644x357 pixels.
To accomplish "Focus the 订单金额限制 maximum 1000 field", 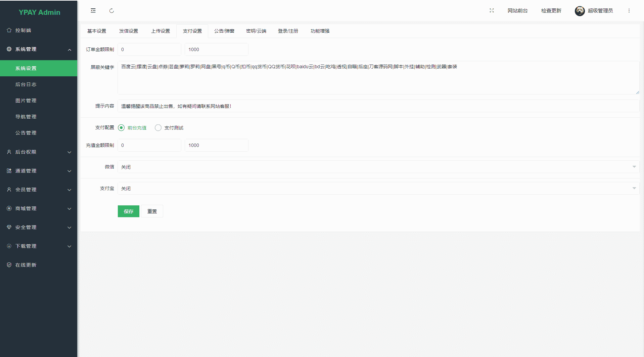I will [217, 49].
